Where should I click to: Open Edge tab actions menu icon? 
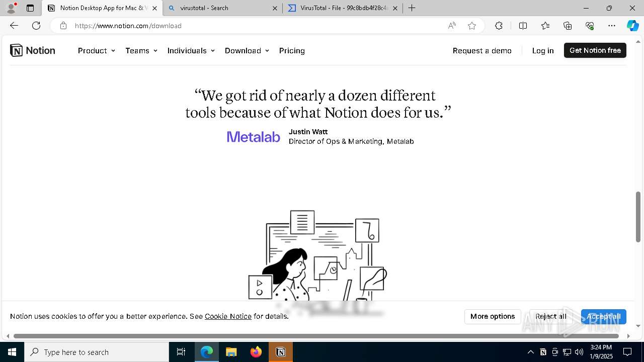(30, 8)
